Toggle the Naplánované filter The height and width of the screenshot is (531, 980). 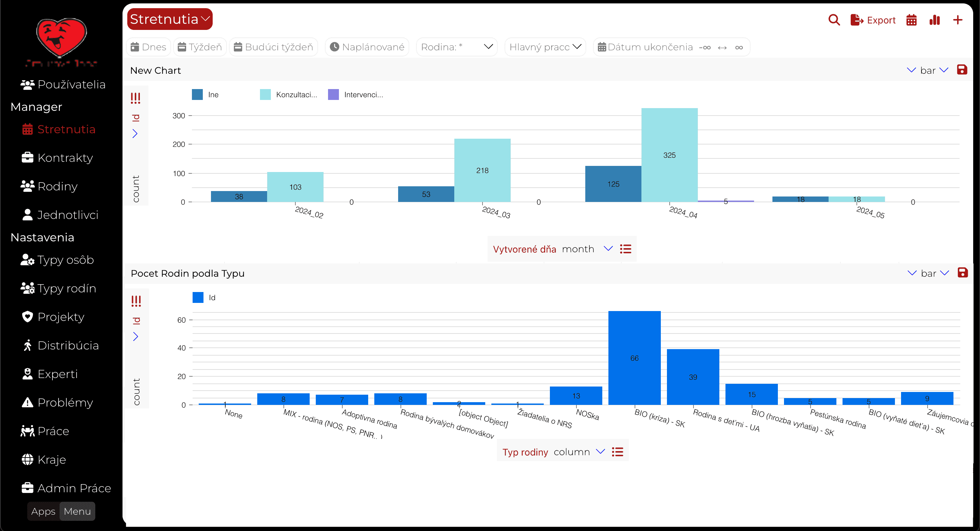367,47
